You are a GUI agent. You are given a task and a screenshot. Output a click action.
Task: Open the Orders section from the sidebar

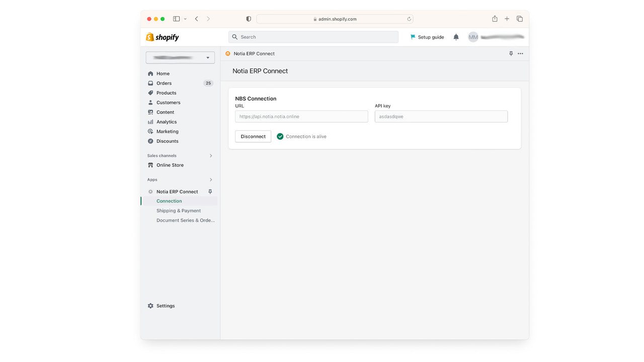(164, 83)
